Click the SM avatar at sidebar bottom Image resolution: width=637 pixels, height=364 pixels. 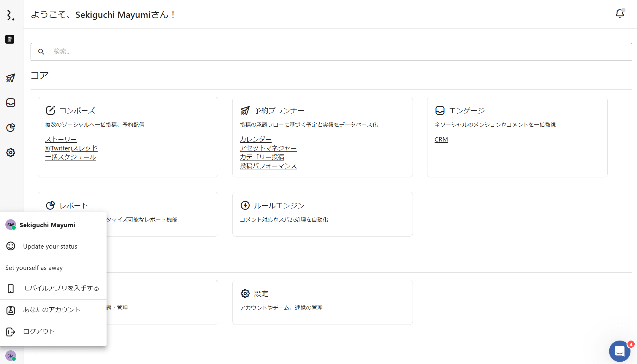[11, 356]
